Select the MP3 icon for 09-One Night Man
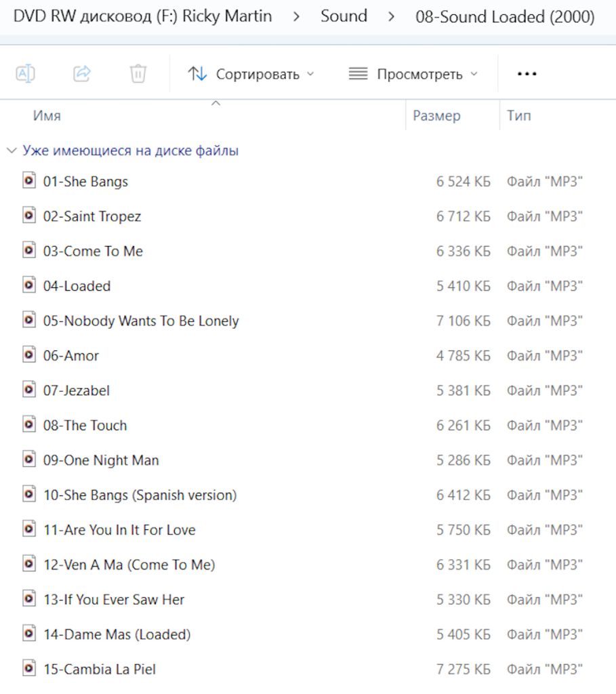The height and width of the screenshot is (694, 616). [29, 460]
